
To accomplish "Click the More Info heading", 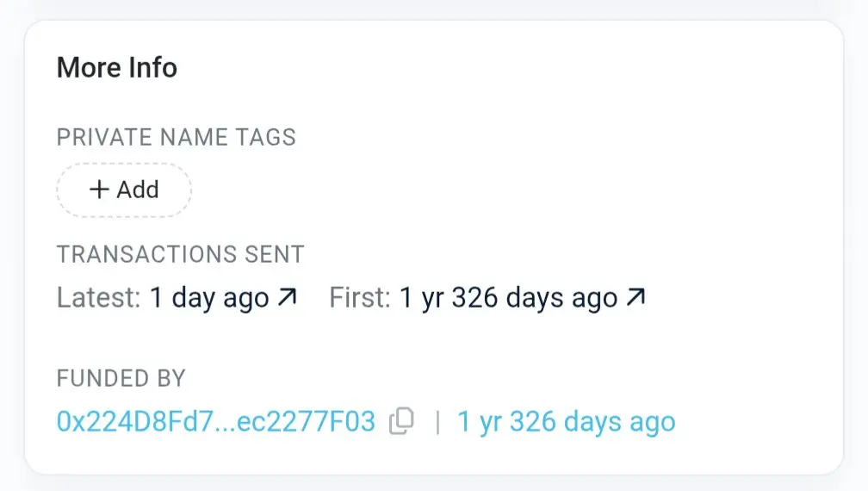I will pyautogui.click(x=117, y=67).
